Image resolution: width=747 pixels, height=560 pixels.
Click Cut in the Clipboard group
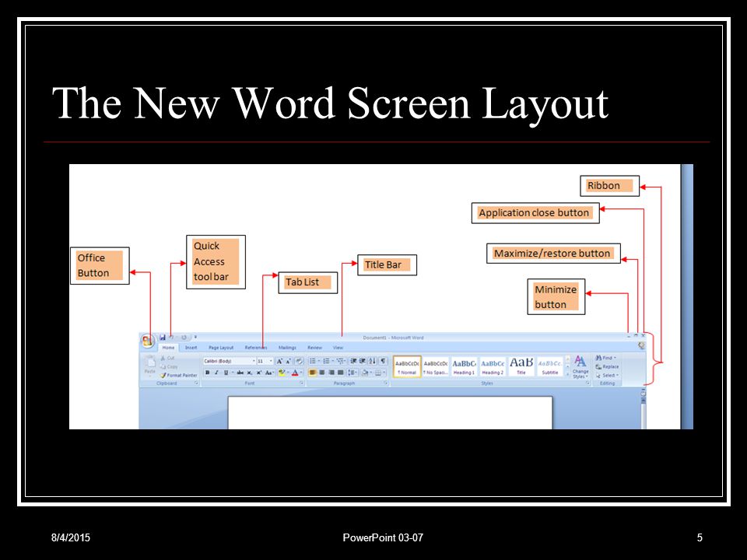[168, 358]
